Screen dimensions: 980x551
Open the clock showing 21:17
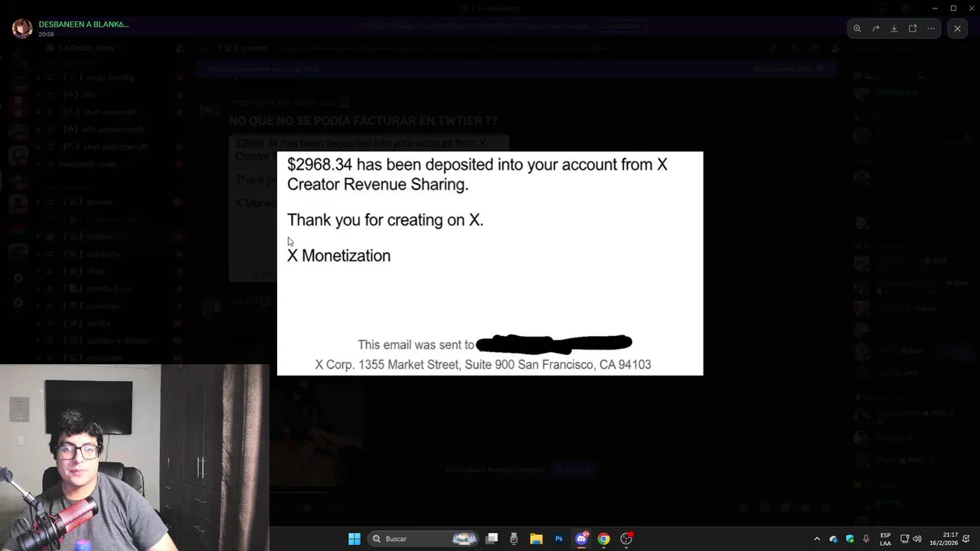944,539
